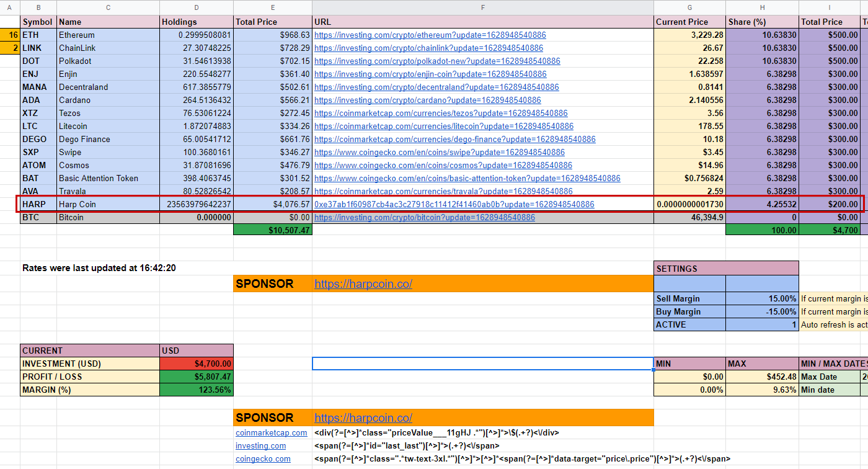Select the ACTIVE value 1 cell

[763, 325]
